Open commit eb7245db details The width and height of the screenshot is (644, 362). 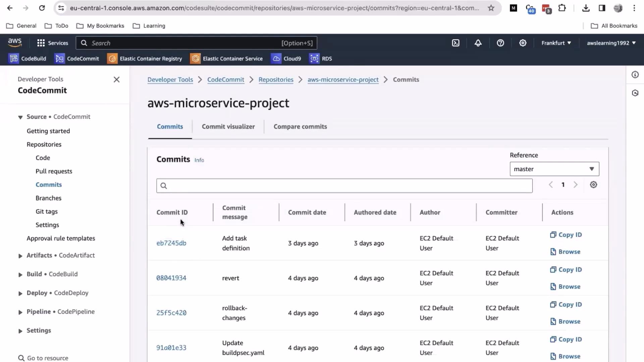[x=171, y=243]
